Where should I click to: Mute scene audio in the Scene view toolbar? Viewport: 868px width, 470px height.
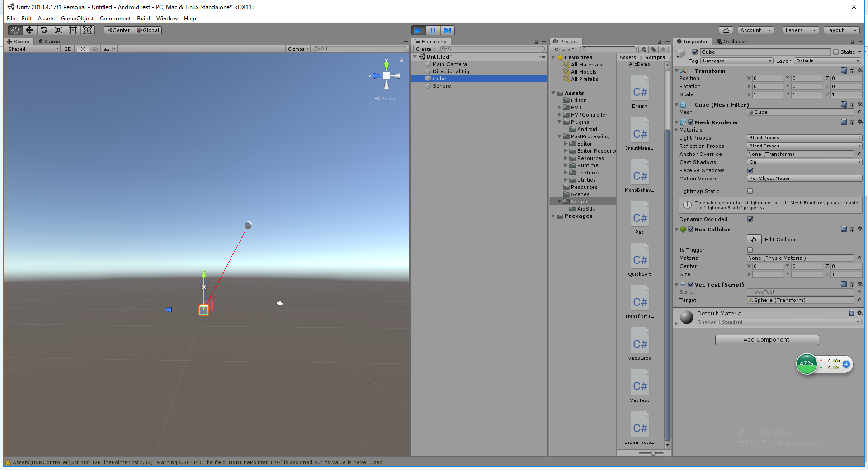click(x=94, y=48)
